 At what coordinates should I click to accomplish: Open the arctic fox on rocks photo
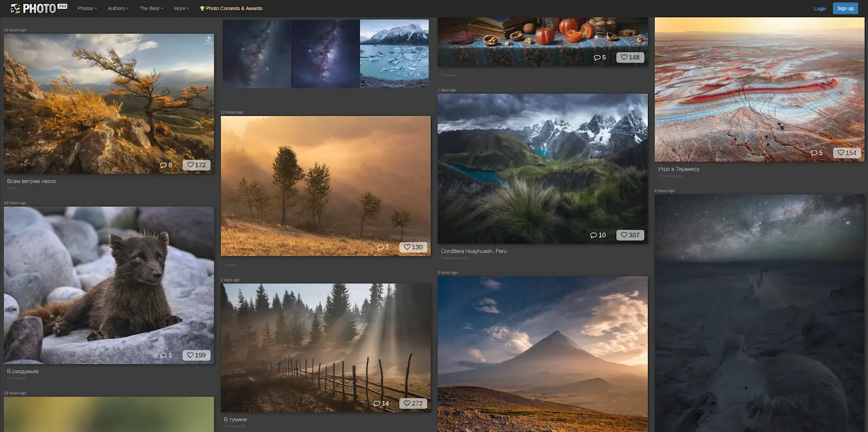tap(108, 285)
